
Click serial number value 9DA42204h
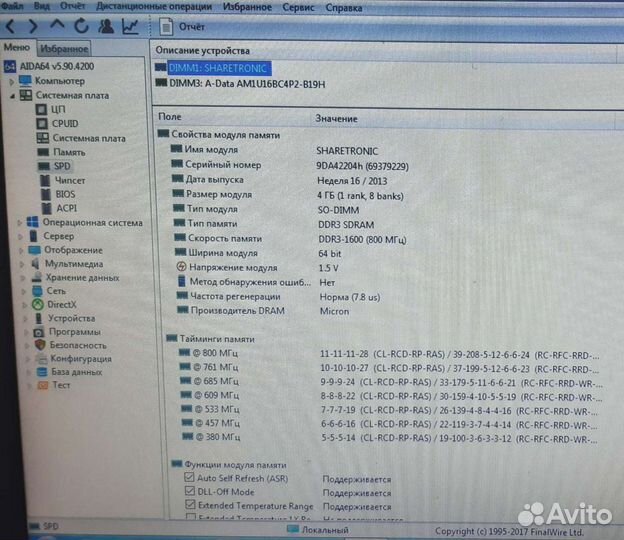(362, 166)
